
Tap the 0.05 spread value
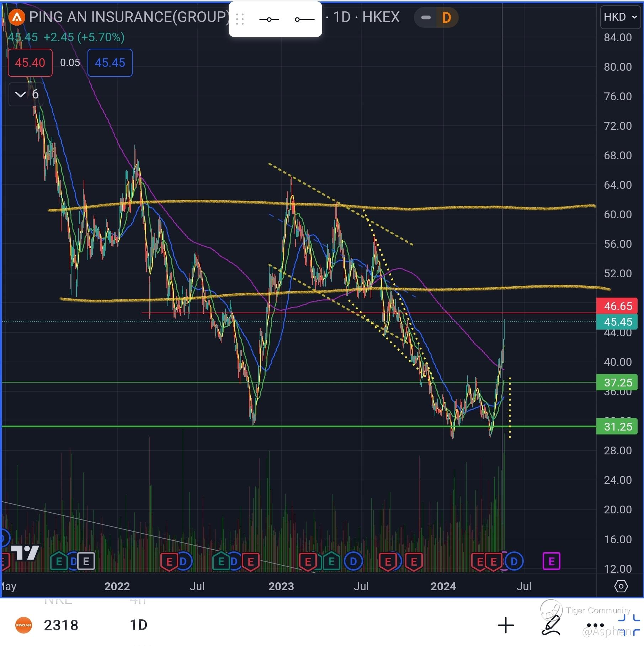pyautogui.click(x=70, y=63)
